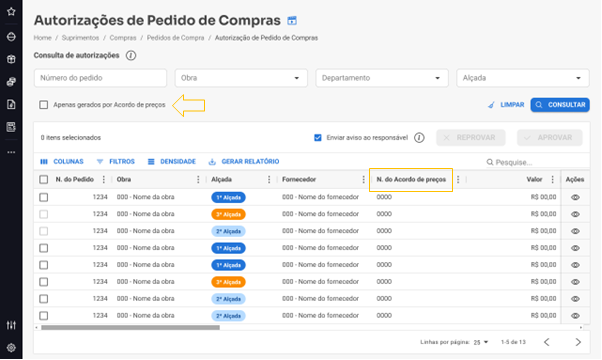
Task: Open N. do Pedido column menu
Action: (104, 179)
